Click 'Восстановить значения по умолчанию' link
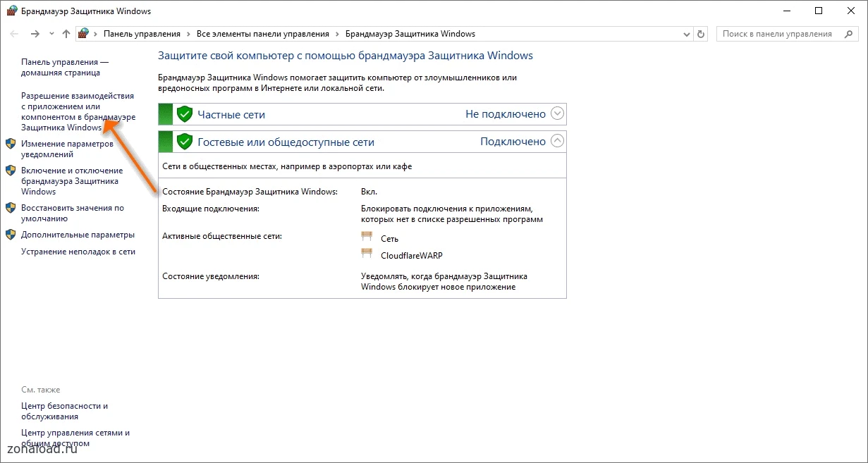Image resolution: width=868 pixels, height=463 pixels. tap(73, 214)
